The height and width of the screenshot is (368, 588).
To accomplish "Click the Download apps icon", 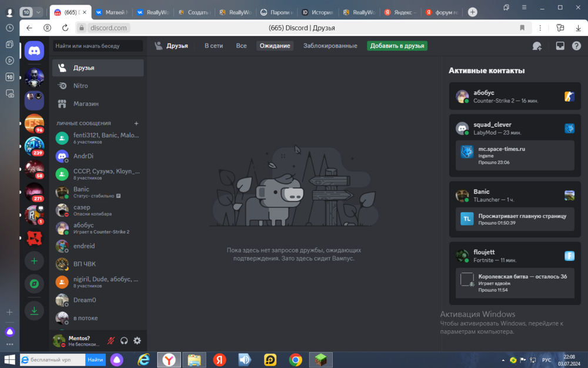I will (x=34, y=310).
